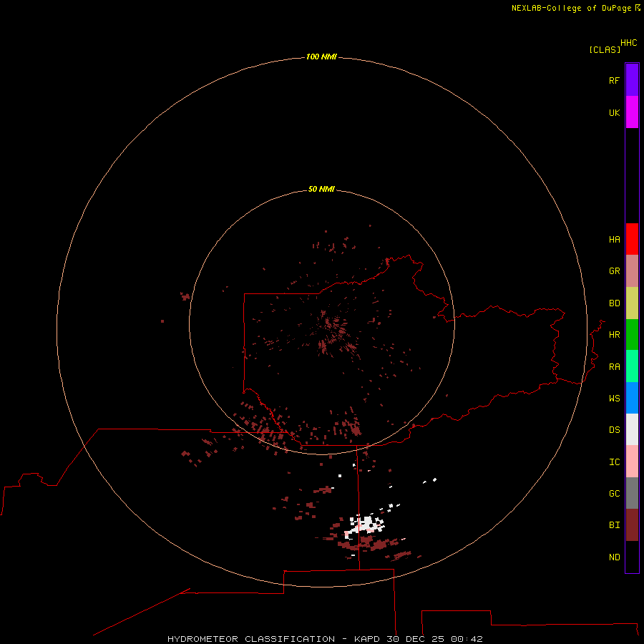Viewport: 644px width, 644px height.
Task: Click the ND legend label
Action: tap(614, 557)
